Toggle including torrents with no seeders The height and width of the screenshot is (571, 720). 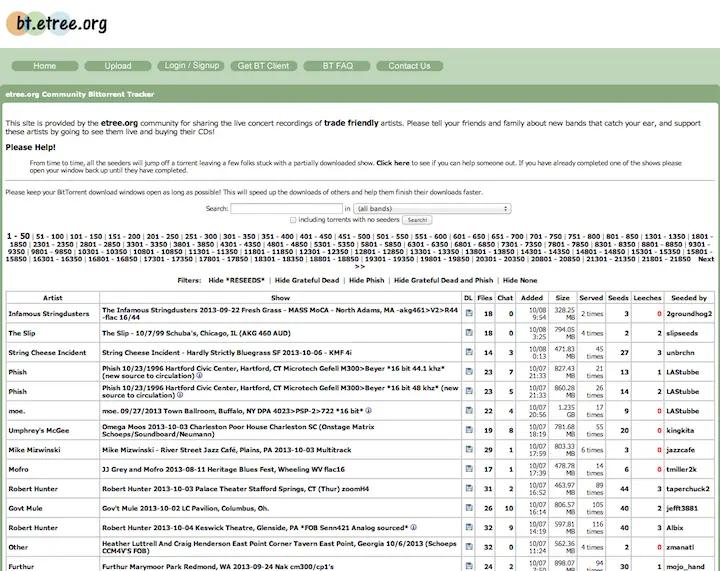tap(293, 220)
